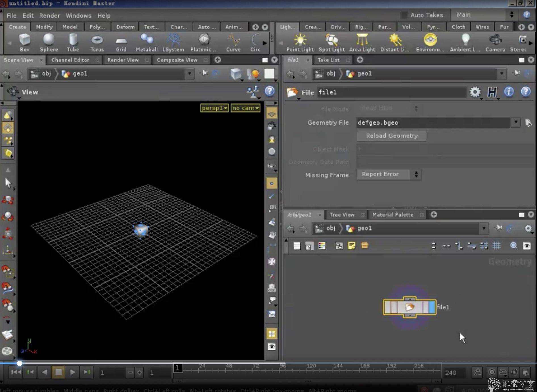Open parameter gear menu for file1
Image resolution: width=537 pixels, height=392 pixels.
coord(475,92)
